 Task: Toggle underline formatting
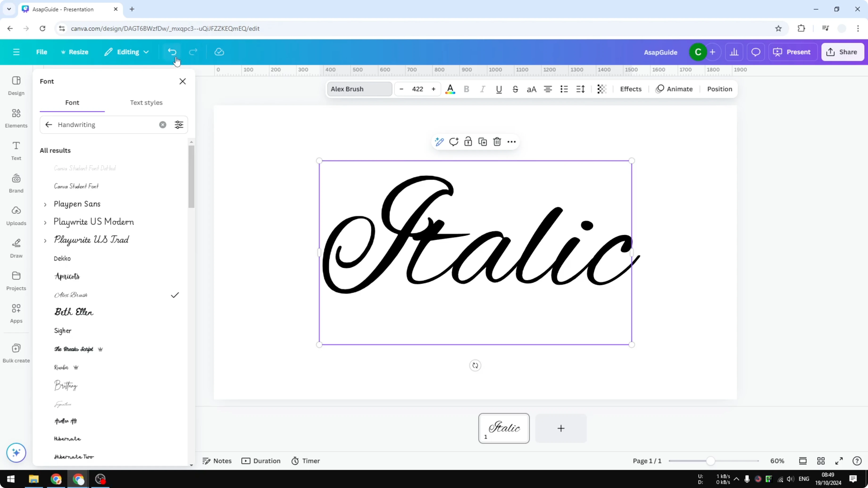(499, 89)
